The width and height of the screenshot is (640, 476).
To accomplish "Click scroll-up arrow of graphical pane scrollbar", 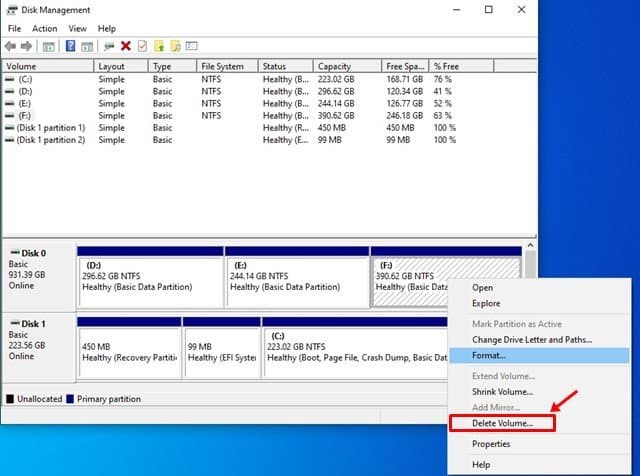I will point(531,245).
